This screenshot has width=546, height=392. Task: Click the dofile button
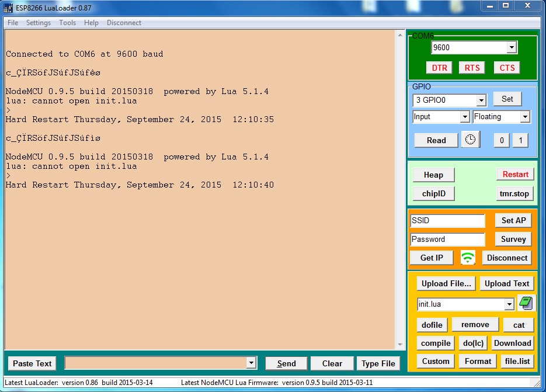coord(432,325)
